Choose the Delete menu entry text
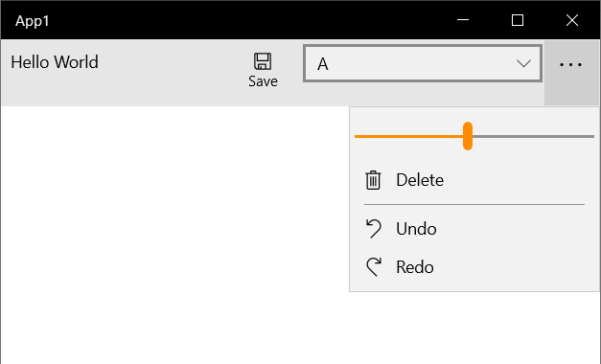Viewport: 601px width, 364px height. pyautogui.click(x=420, y=180)
